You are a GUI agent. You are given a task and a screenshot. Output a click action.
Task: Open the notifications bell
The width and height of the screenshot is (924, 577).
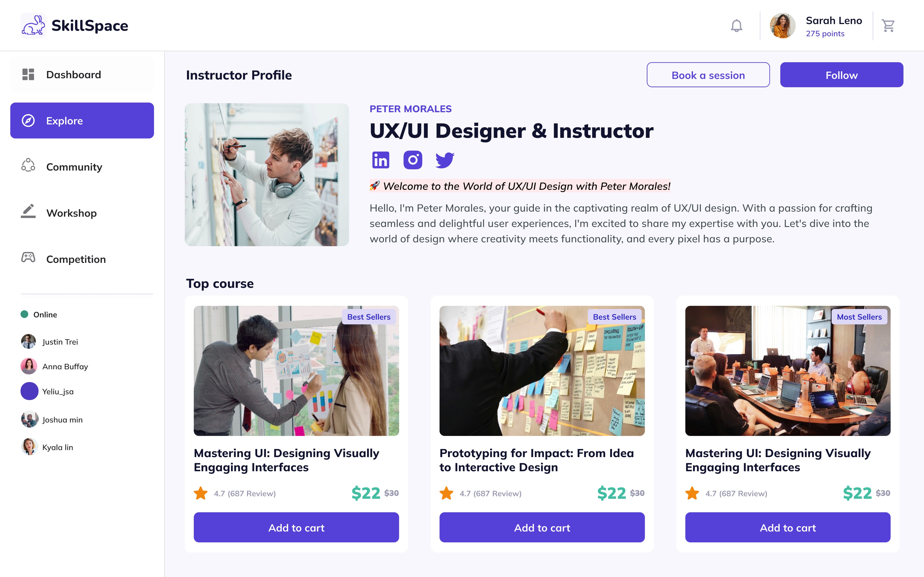tap(737, 25)
